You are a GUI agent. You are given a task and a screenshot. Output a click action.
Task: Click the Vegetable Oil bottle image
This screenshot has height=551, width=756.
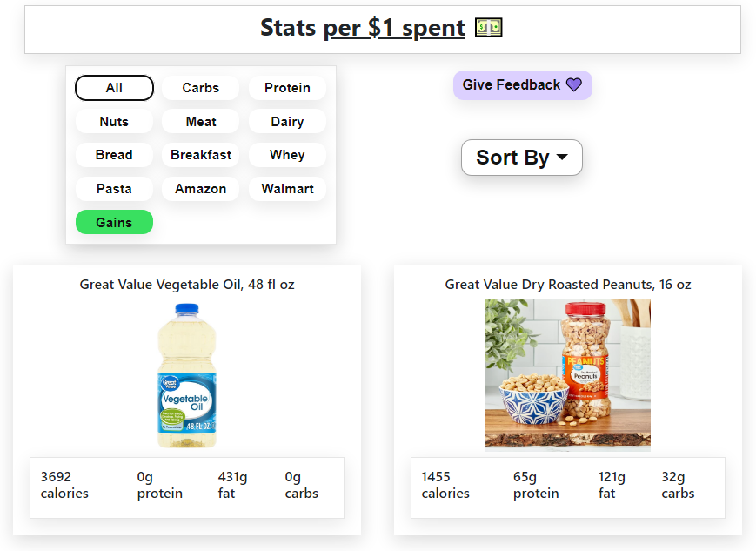(x=187, y=375)
